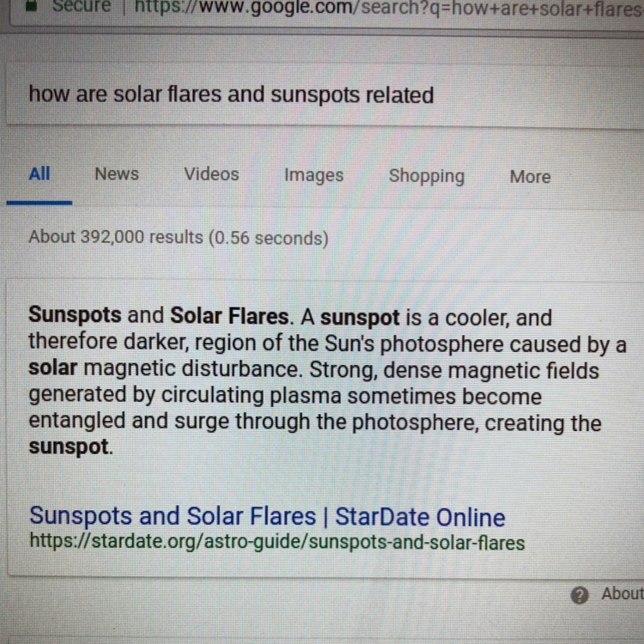Image resolution: width=644 pixels, height=644 pixels.
Task: Expand the More search options menu
Action: pos(530,177)
